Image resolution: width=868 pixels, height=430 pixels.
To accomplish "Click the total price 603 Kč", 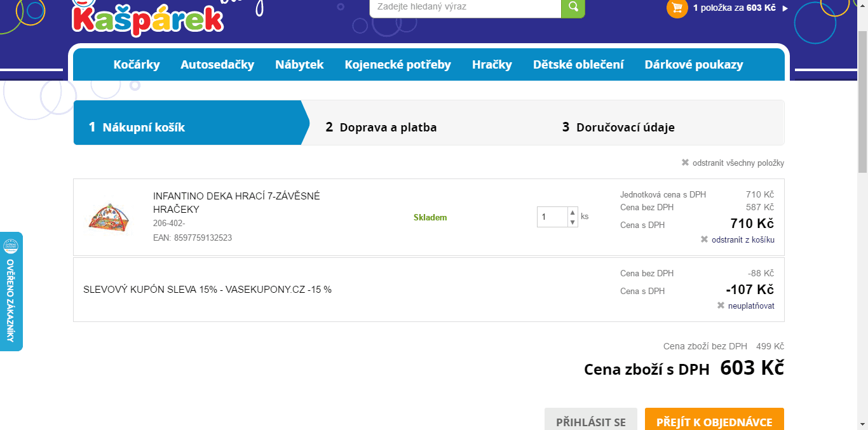I will pyautogui.click(x=752, y=368).
